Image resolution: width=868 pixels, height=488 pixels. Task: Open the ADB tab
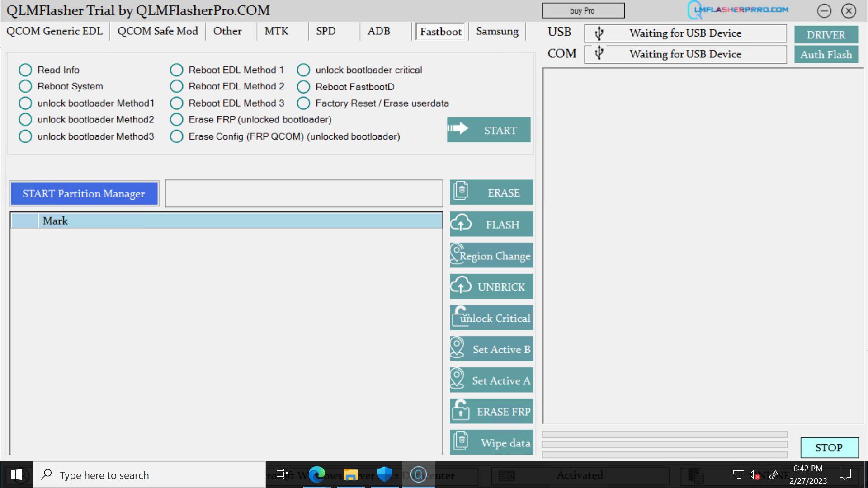coord(378,31)
